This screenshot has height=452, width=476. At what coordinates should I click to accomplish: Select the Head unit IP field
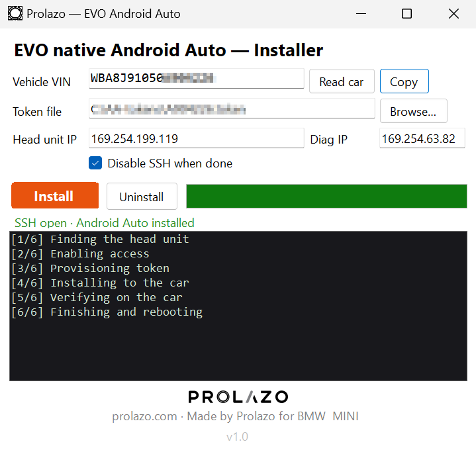click(197, 138)
